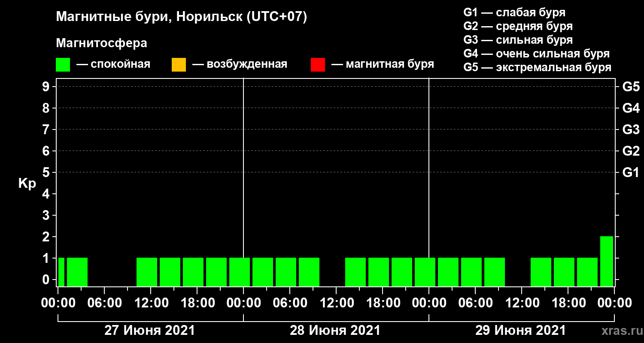Click the right-axis 'G2' label

(x=631, y=151)
